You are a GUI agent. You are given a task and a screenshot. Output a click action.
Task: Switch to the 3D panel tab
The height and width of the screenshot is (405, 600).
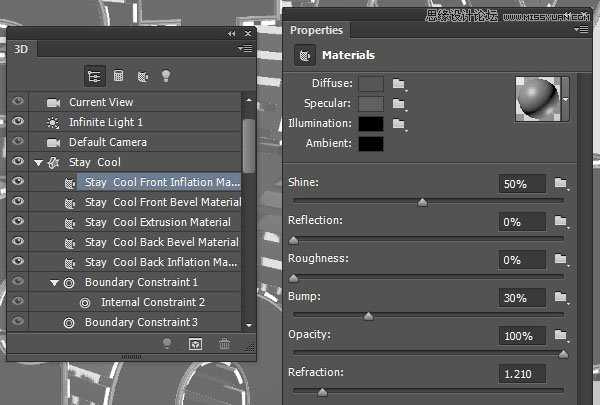(x=21, y=49)
